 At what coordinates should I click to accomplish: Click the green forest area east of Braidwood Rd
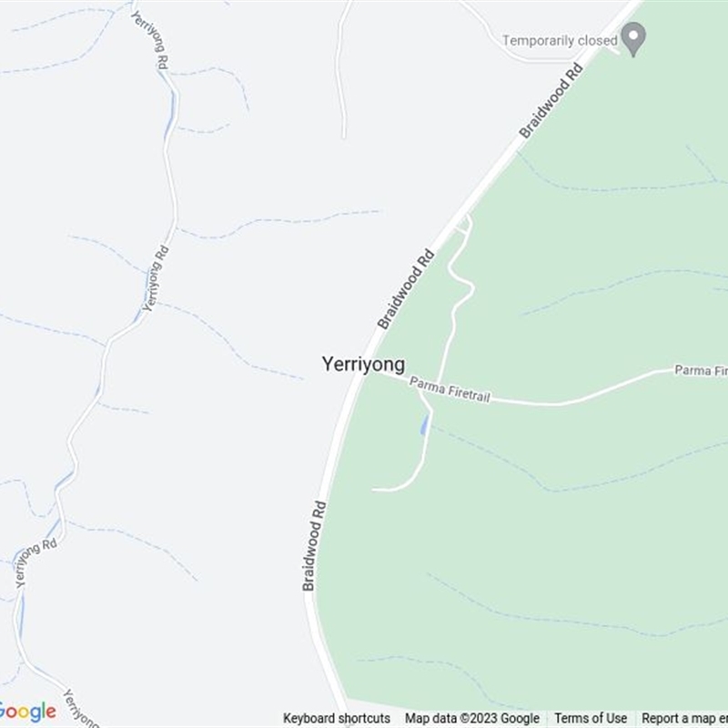(x=581, y=534)
